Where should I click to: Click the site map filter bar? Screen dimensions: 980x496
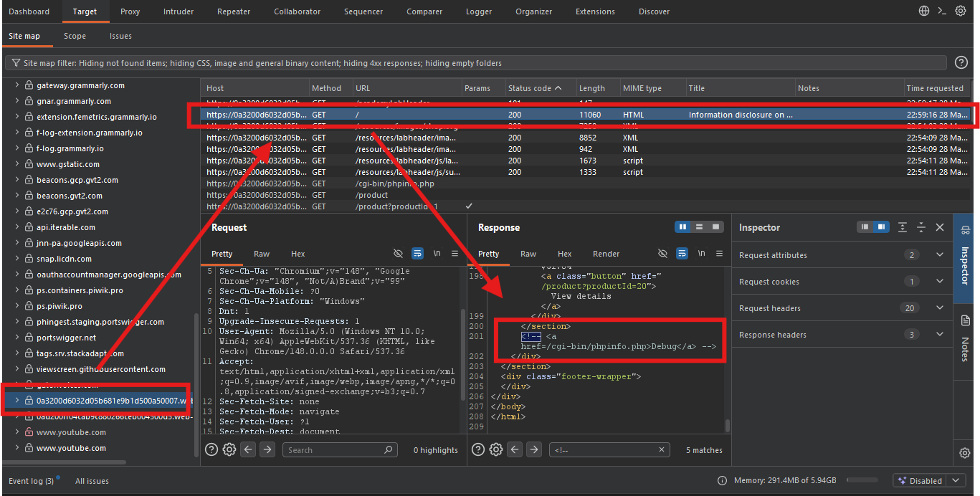(x=477, y=63)
